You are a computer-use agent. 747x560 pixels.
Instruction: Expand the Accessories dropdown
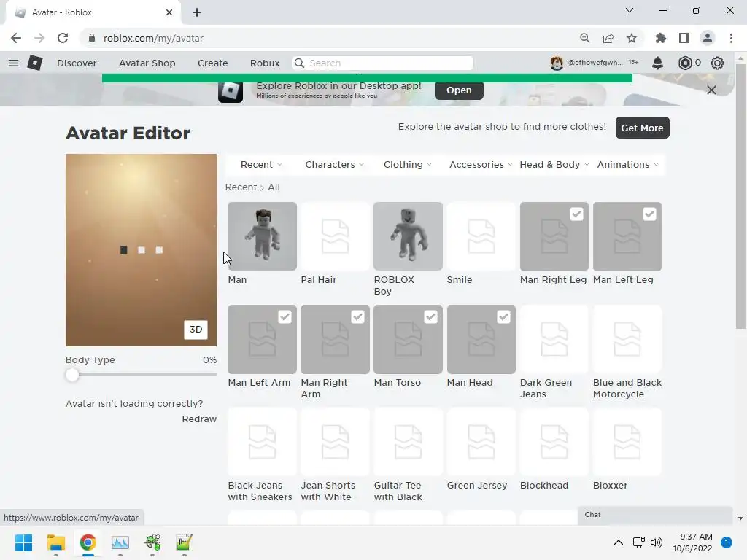[x=481, y=164]
